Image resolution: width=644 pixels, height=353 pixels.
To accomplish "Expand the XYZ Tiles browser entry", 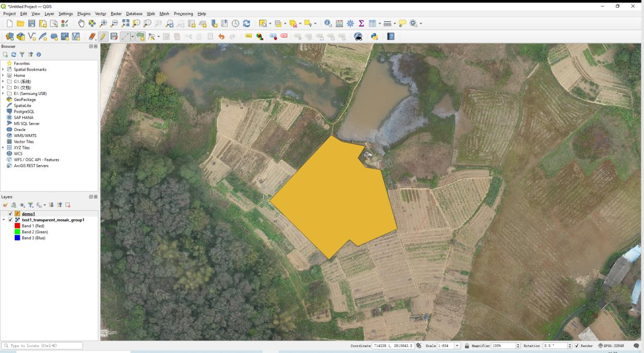I will pos(3,148).
